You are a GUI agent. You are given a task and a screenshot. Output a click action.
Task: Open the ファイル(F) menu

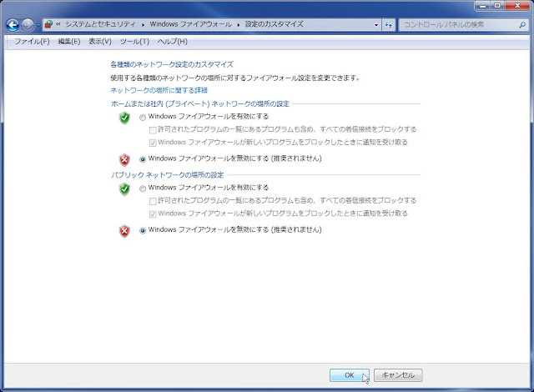pos(32,42)
